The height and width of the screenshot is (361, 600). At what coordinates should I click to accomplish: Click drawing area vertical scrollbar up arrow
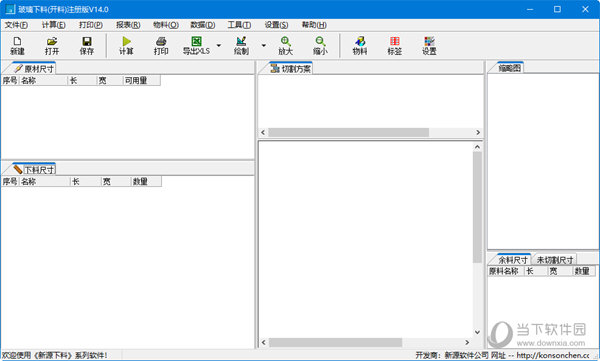pyautogui.click(x=477, y=147)
